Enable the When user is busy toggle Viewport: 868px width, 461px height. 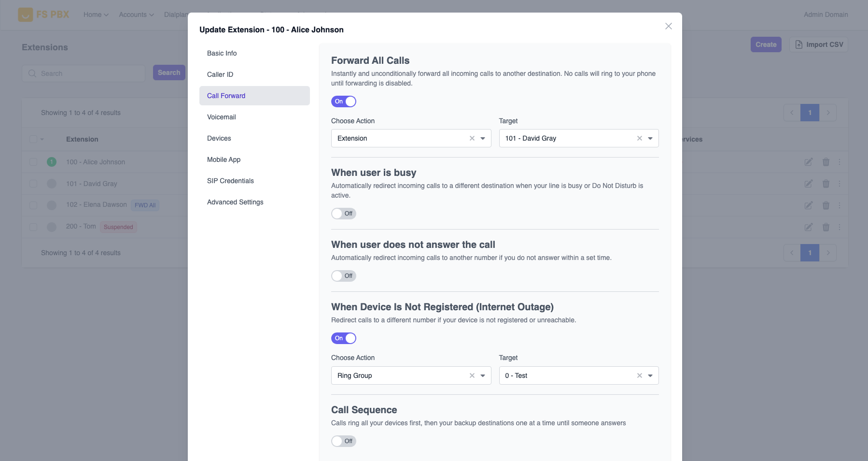(x=343, y=213)
